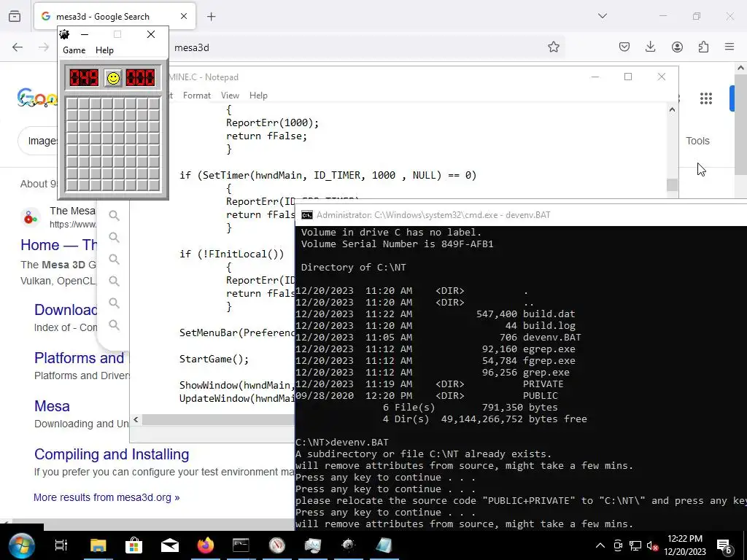Click 'ReportErr(1000);' line in Notepad
This screenshot has width=747, height=560.
(x=272, y=122)
